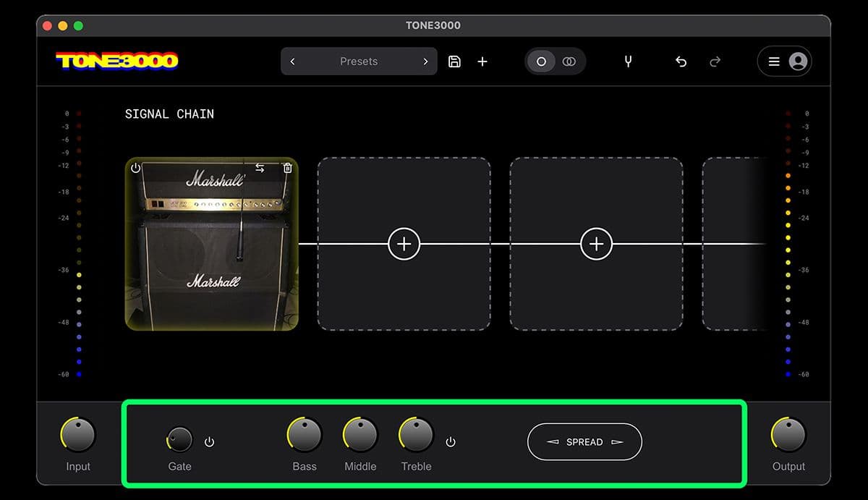Screen dimensions: 868x500
Task: Toggle the Gate power button
Action: coord(210,441)
